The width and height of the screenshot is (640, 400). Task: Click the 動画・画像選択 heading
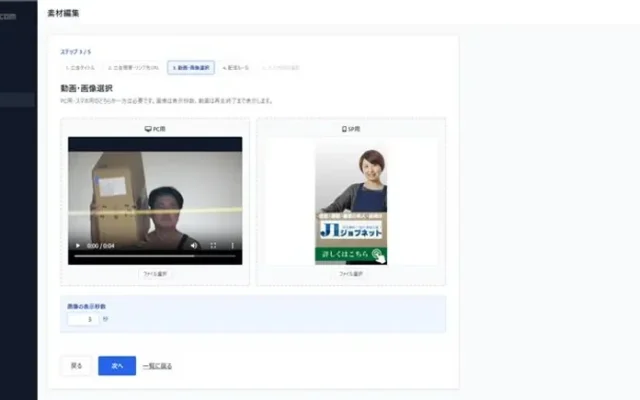[x=87, y=88]
